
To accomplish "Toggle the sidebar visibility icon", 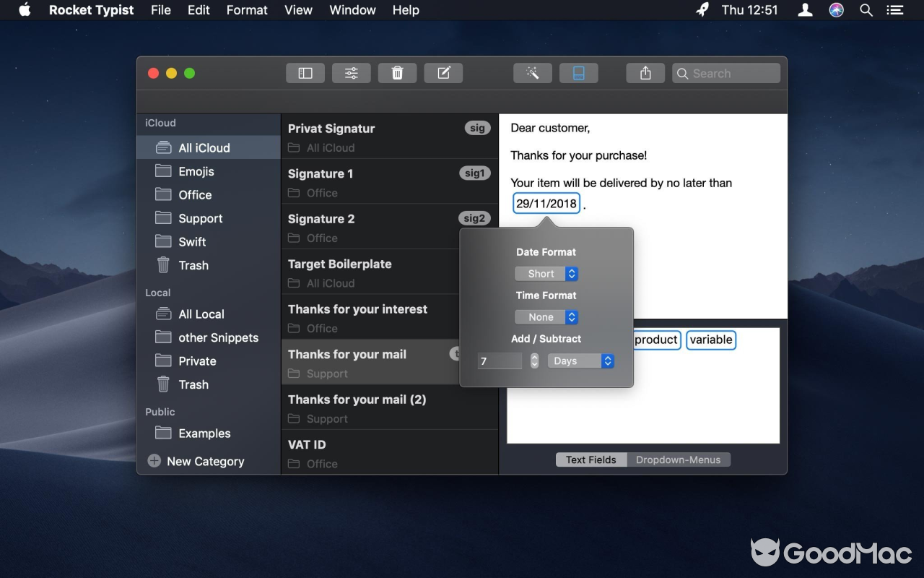I will tap(305, 72).
